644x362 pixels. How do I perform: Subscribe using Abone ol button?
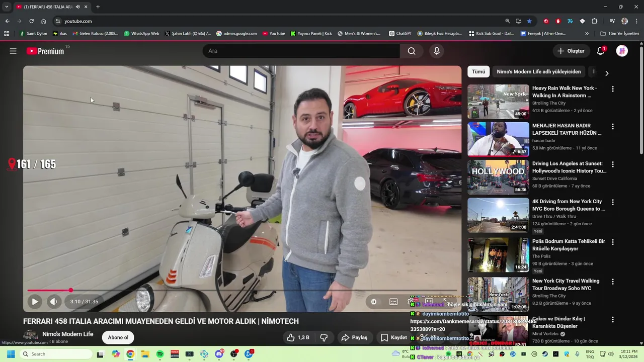pos(118,337)
